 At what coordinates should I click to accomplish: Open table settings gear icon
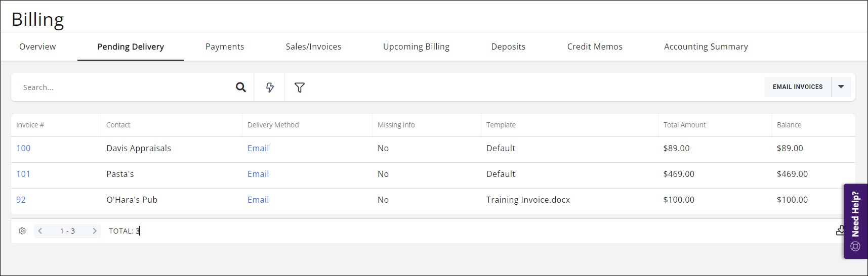[x=22, y=231]
